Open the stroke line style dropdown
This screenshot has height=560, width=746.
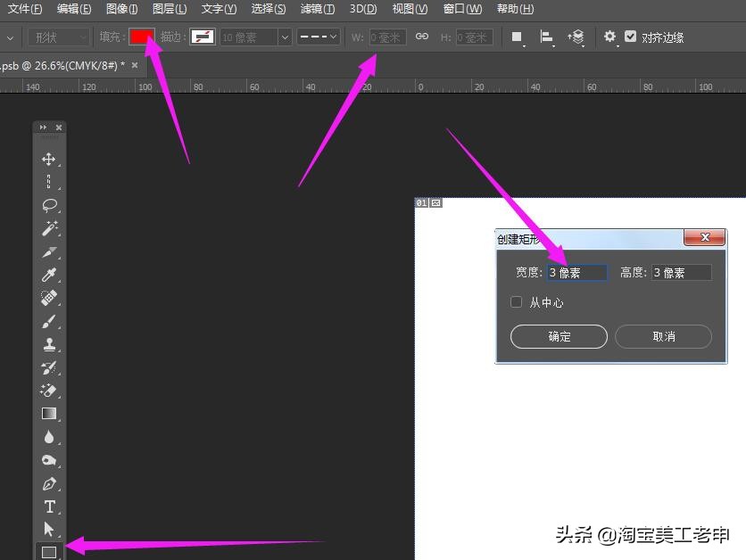coord(318,37)
